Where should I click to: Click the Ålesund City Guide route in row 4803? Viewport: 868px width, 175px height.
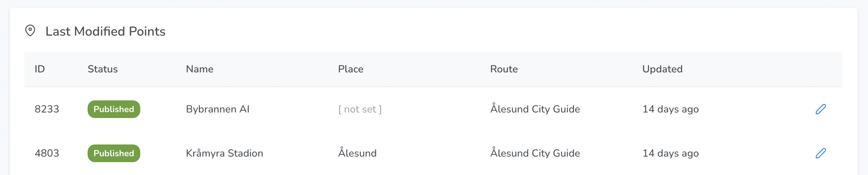point(535,153)
